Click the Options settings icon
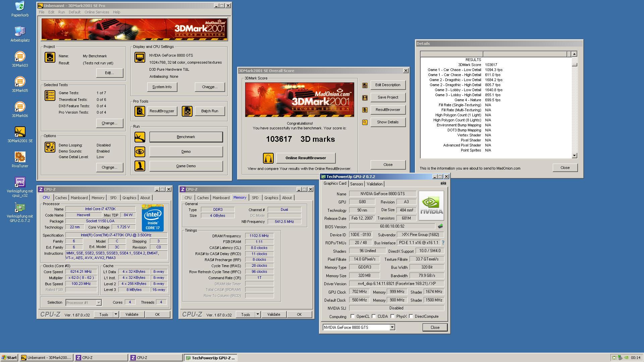The width and height of the screenshot is (644, 362). tap(50, 147)
